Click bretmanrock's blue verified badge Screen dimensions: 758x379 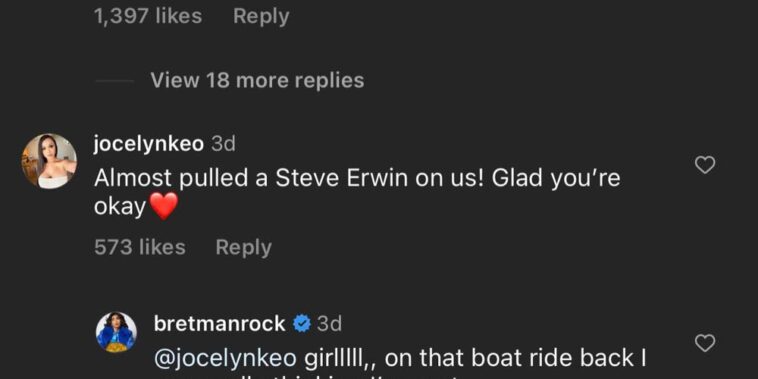pos(302,323)
